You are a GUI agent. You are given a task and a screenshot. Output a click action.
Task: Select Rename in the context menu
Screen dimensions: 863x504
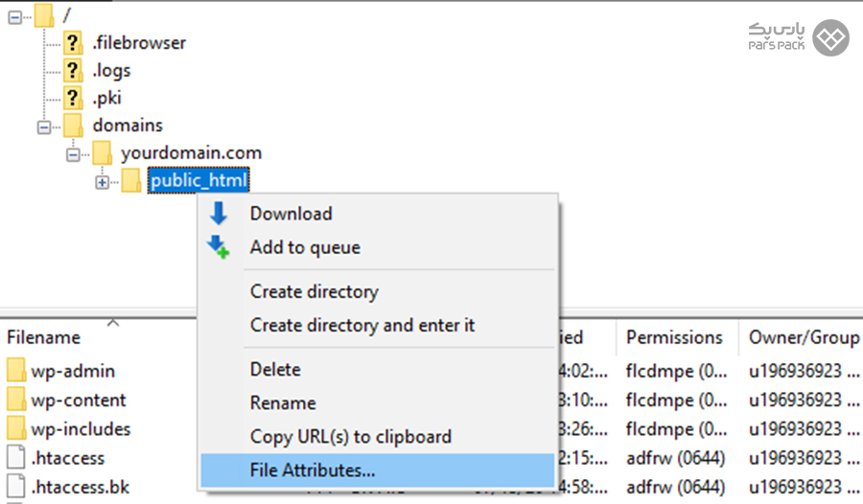[283, 403]
